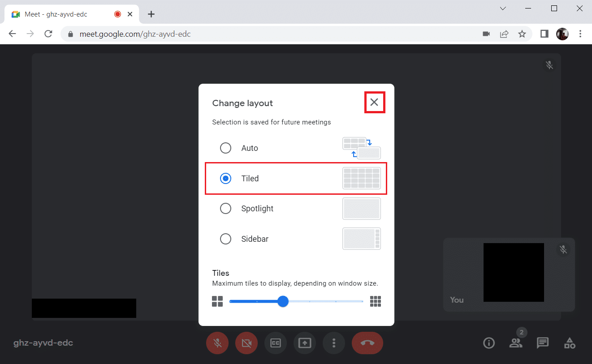Click the Tiles slider handle
Screen dimensions: 592x364
[x=283, y=301]
